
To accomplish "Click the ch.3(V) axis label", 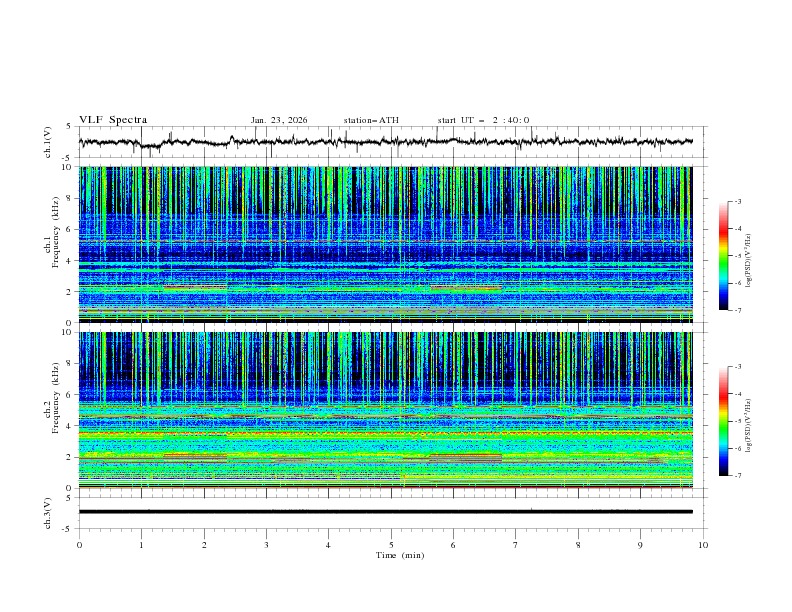I will pos(49,512).
